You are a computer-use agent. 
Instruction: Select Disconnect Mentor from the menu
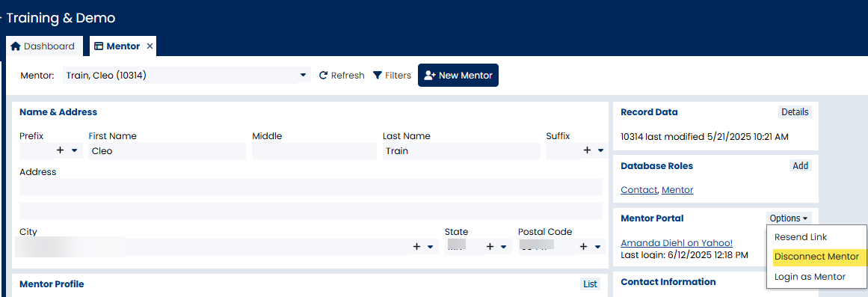(816, 257)
